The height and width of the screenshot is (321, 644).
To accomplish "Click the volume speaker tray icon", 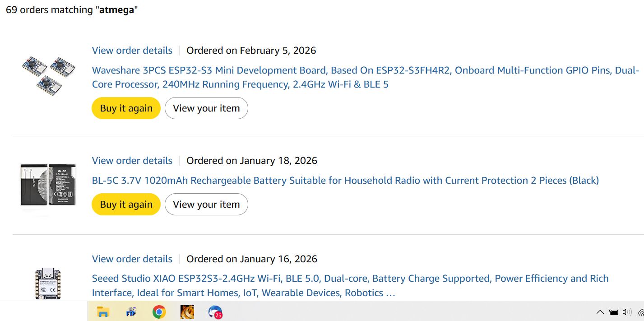I will (x=626, y=312).
